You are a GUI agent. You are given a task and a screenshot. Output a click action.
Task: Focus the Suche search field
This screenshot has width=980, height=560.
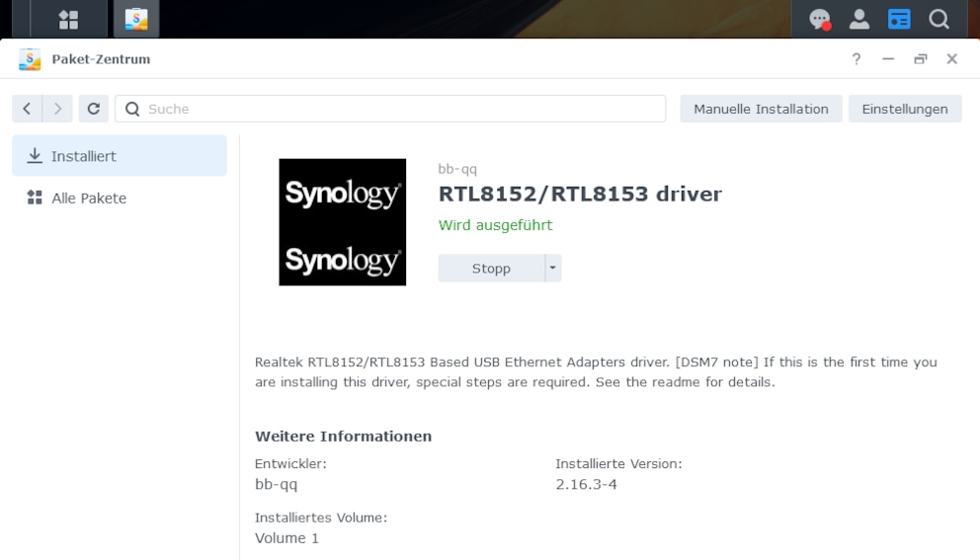[390, 109]
